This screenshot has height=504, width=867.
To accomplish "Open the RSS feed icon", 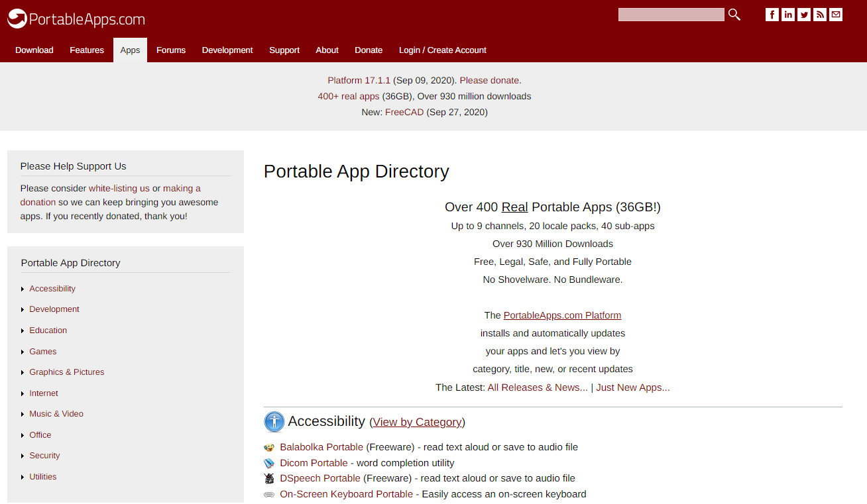I will pos(820,15).
